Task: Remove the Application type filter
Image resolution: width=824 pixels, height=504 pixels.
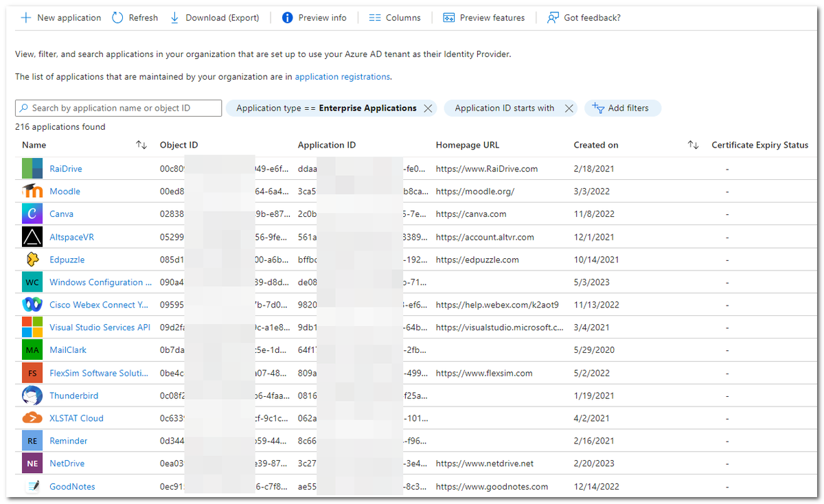Action: [428, 108]
